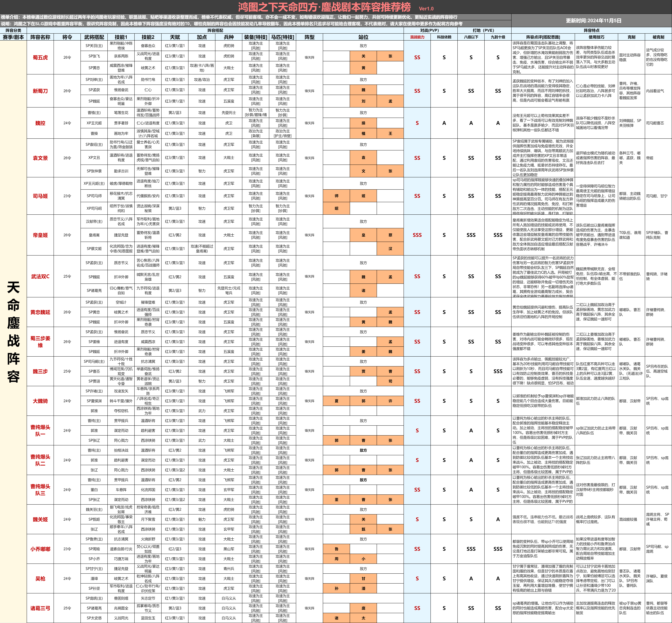The image size is (672, 623).
Task: Click the 马匹[特技] column header
Action: pyautogui.click(x=283, y=37)
